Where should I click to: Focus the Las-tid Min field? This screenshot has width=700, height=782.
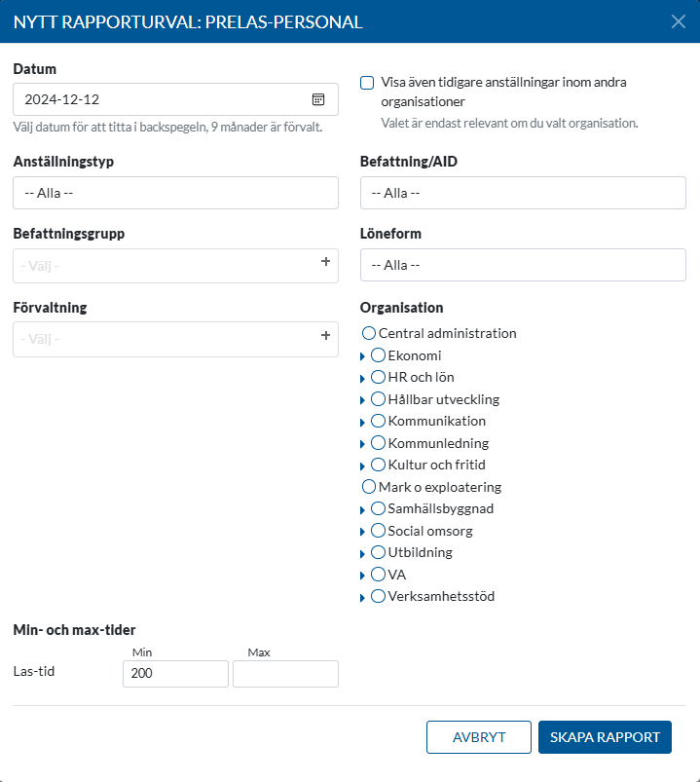pyautogui.click(x=175, y=674)
